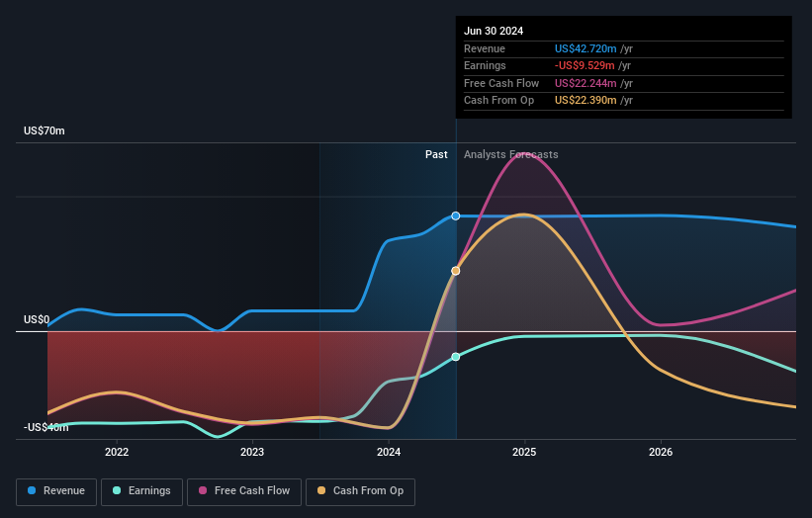The width and height of the screenshot is (812, 518).
Task: Click the -US$9.529m earnings value
Action: (x=585, y=65)
